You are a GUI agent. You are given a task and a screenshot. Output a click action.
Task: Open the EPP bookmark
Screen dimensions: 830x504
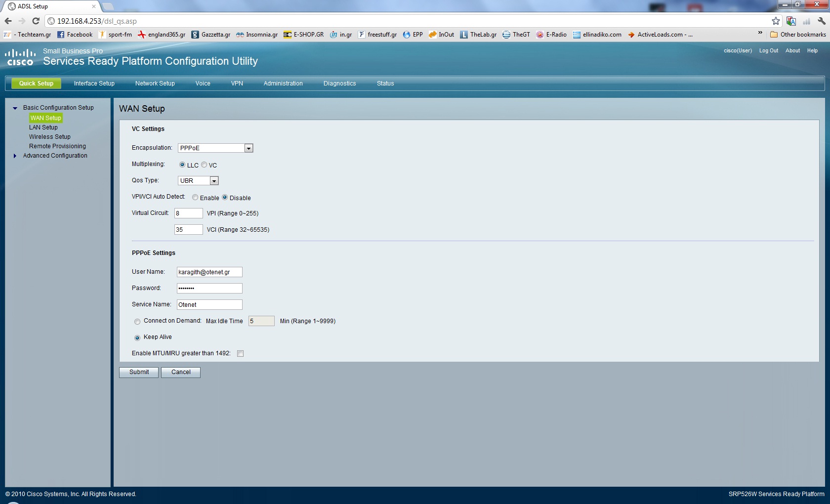click(x=413, y=35)
